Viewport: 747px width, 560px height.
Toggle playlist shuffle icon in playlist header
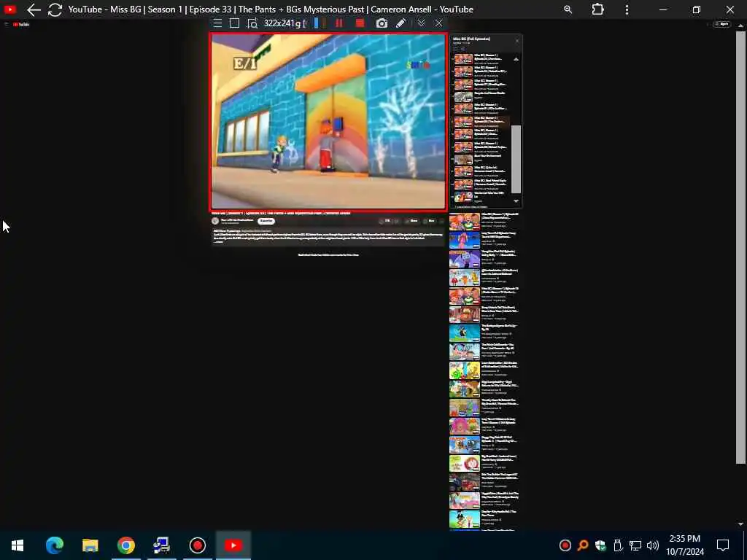462,49
